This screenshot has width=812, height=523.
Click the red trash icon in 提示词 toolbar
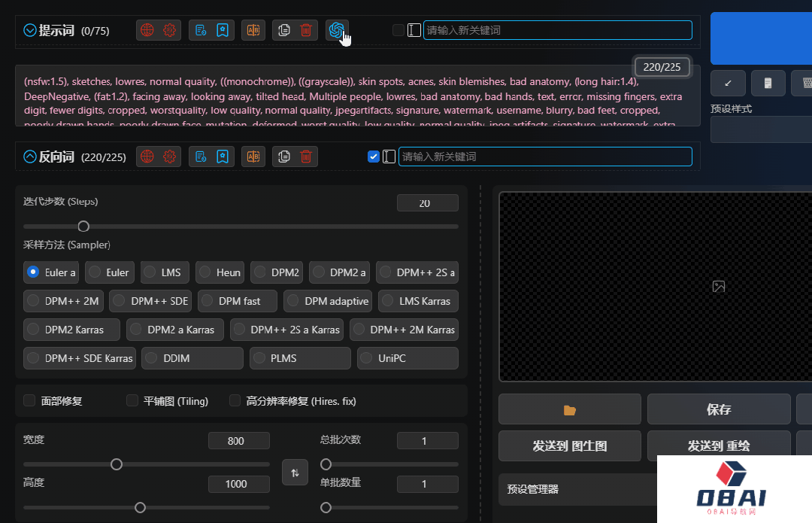[x=306, y=30]
